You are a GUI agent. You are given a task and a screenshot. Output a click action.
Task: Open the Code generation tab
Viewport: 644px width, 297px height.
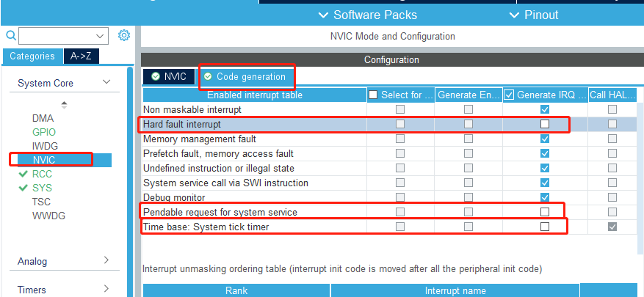pyautogui.click(x=245, y=76)
